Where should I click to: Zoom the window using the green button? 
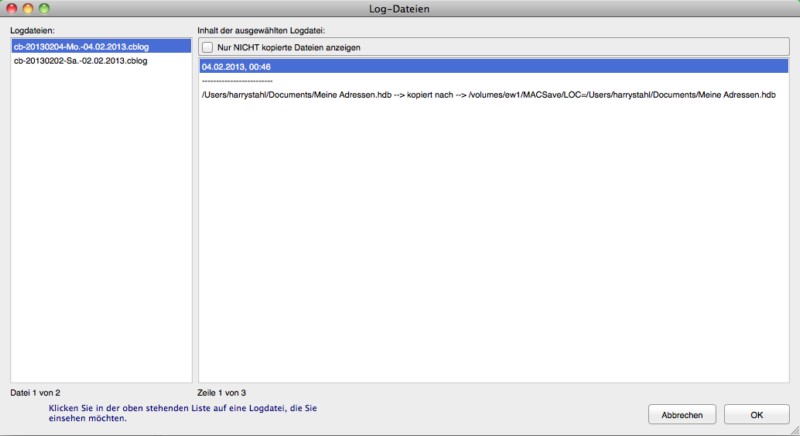point(44,8)
